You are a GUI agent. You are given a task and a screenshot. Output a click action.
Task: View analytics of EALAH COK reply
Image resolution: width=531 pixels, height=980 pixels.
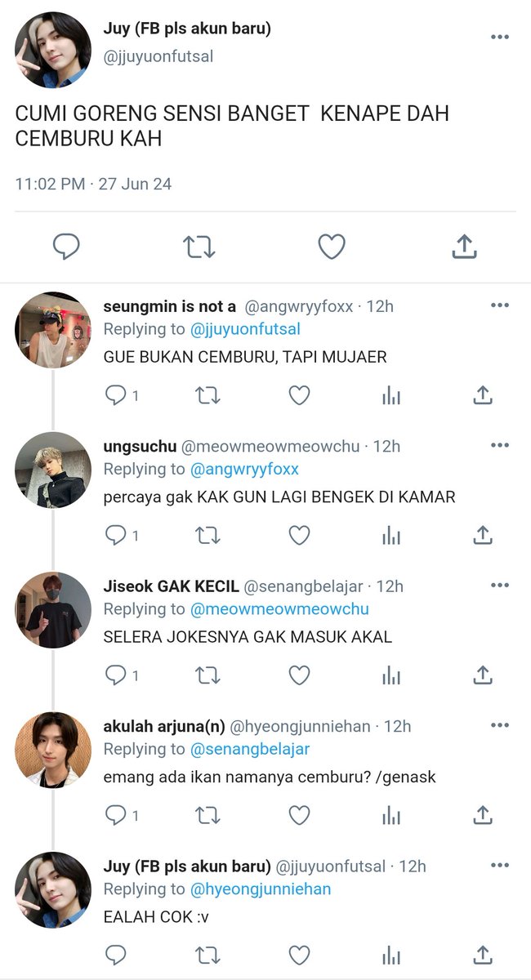click(391, 955)
